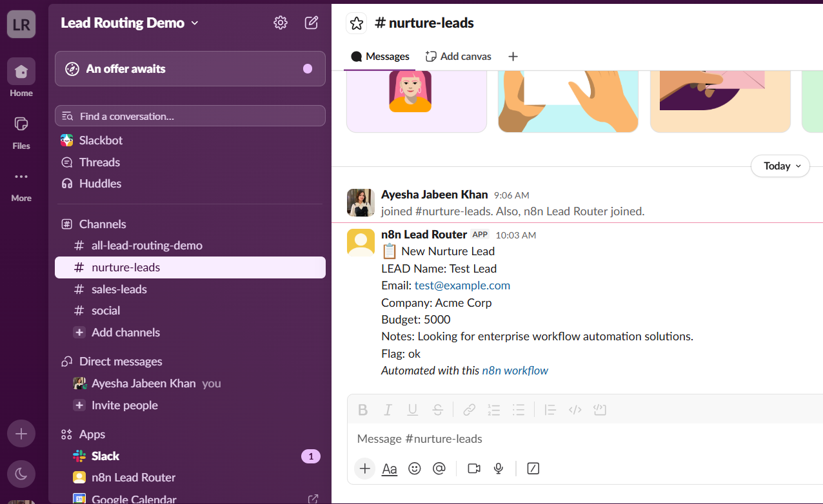Open the # nurture-leads channel header title

[x=424, y=23]
